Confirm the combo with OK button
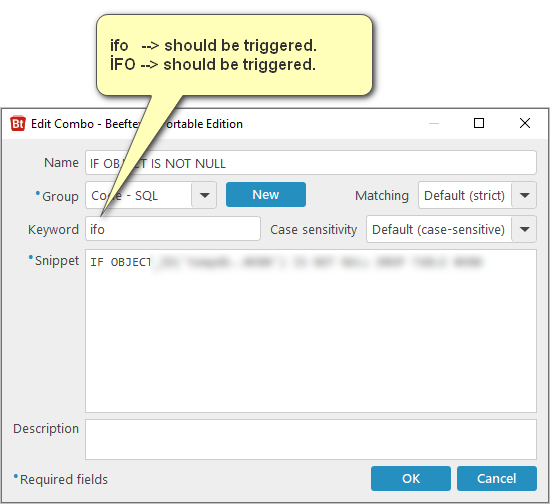 coord(411,478)
